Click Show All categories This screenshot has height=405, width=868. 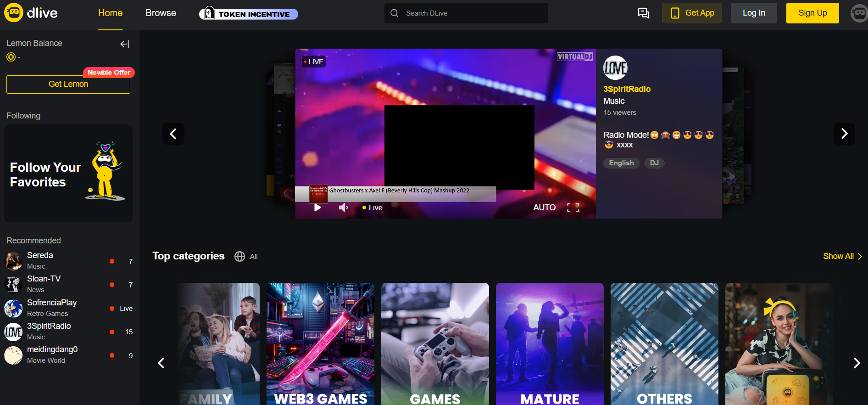843,256
